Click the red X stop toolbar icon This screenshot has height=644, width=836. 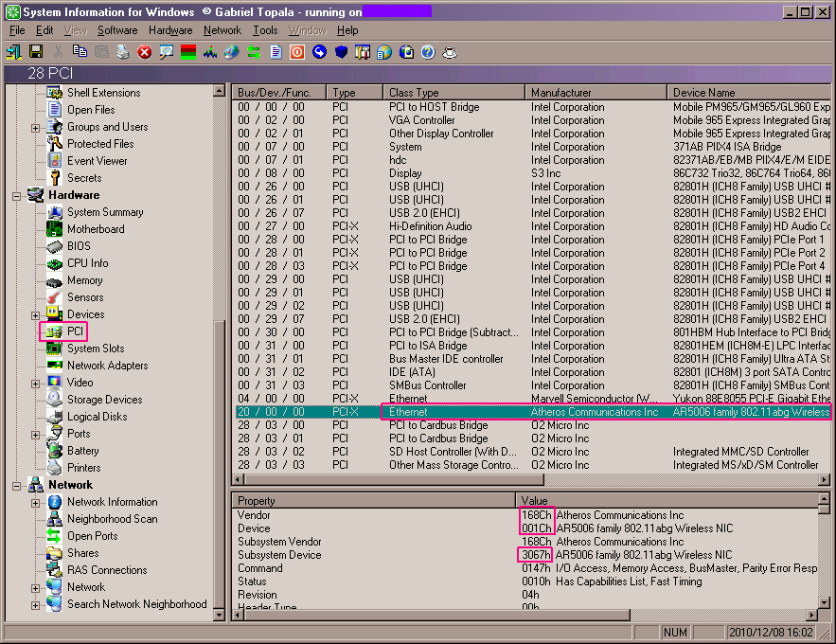tap(144, 52)
